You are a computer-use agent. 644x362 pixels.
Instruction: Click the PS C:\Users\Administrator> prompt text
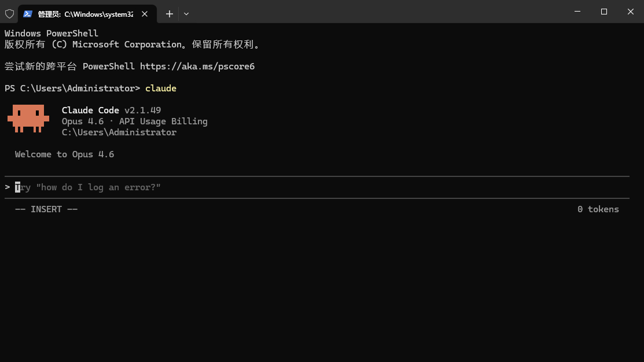coord(72,88)
